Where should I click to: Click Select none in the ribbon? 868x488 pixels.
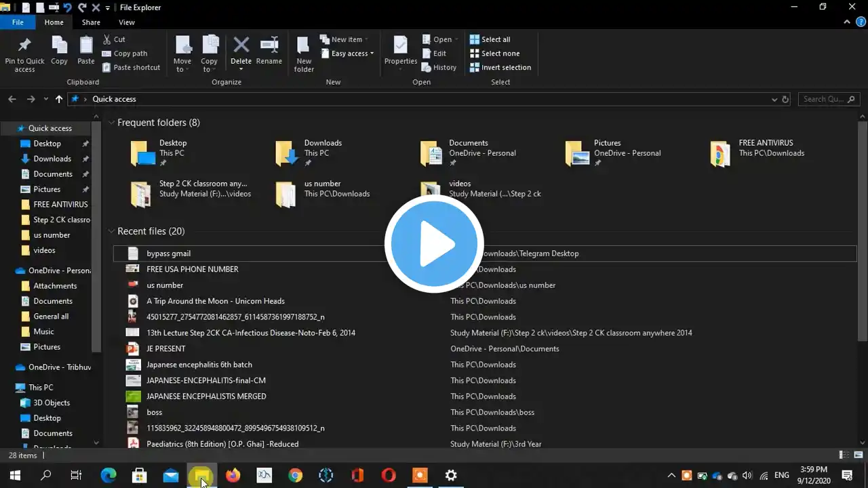click(x=499, y=54)
